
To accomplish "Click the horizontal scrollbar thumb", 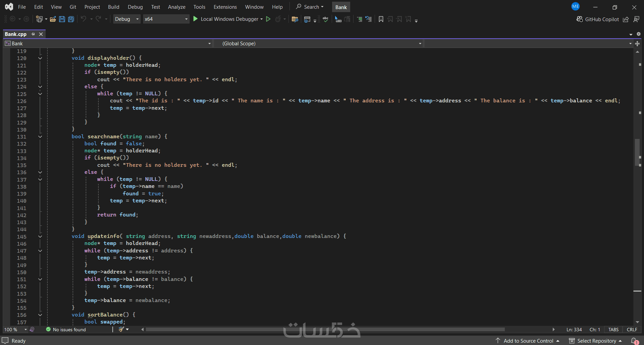I will (x=325, y=330).
